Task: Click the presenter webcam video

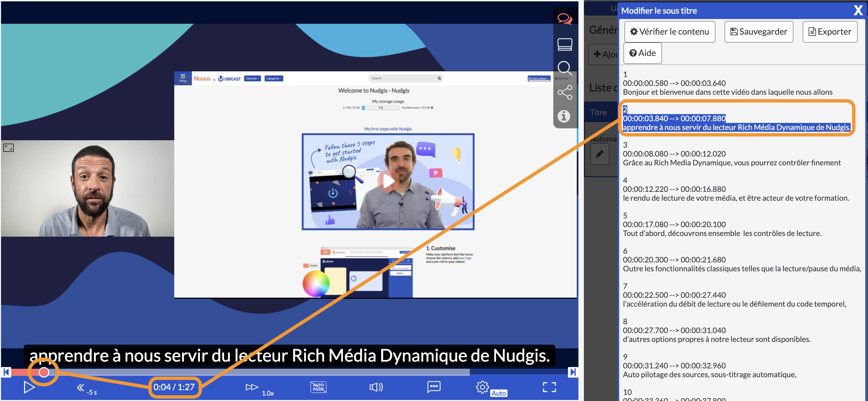Action: coord(88,188)
